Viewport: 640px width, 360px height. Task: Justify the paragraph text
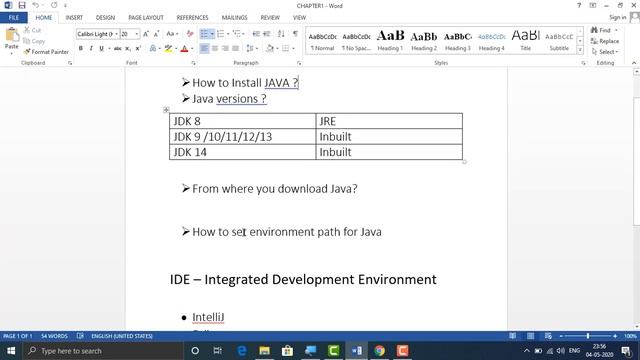pos(236,49)
